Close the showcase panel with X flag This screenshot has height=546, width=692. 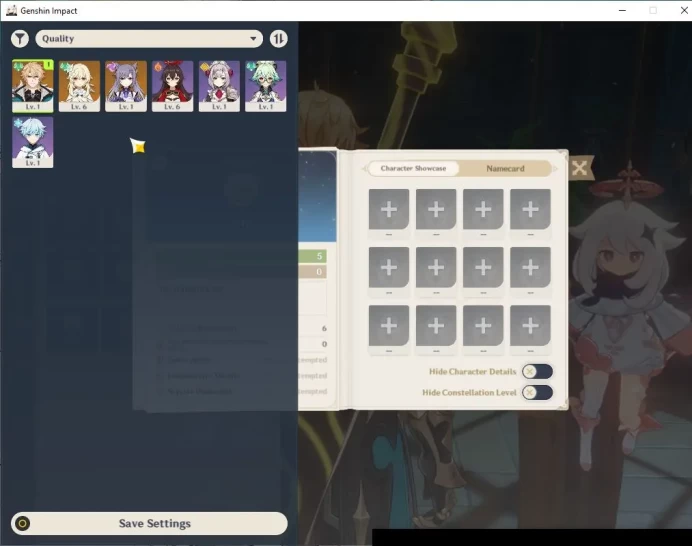tap(579, 168)
